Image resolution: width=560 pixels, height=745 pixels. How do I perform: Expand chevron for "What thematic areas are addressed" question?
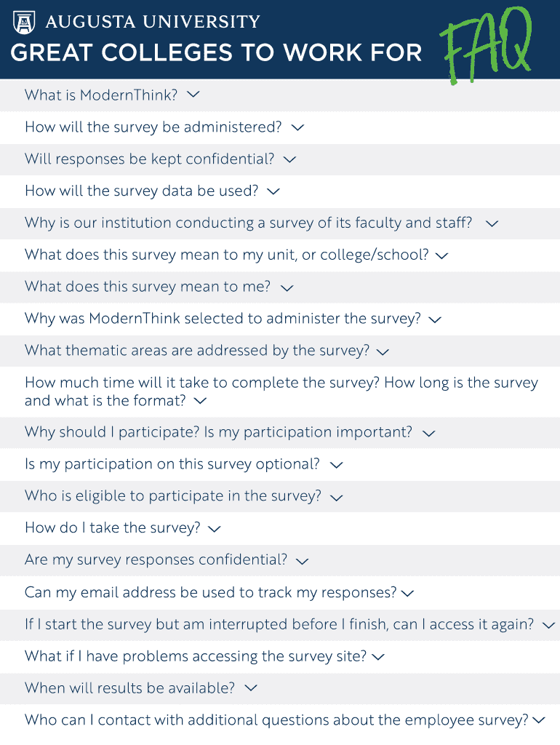tap(383, 351)
